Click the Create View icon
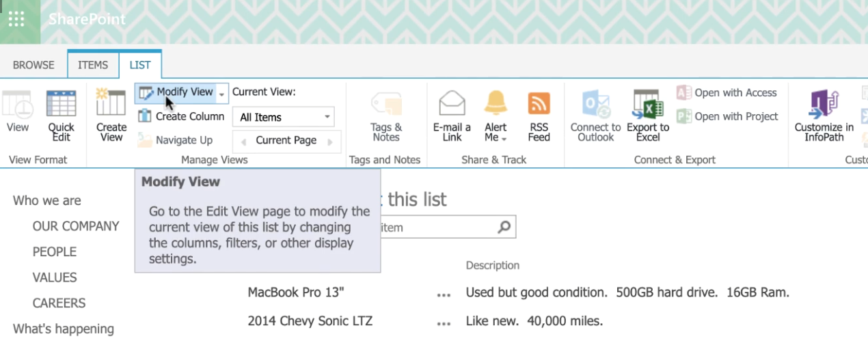 point(111,103)
